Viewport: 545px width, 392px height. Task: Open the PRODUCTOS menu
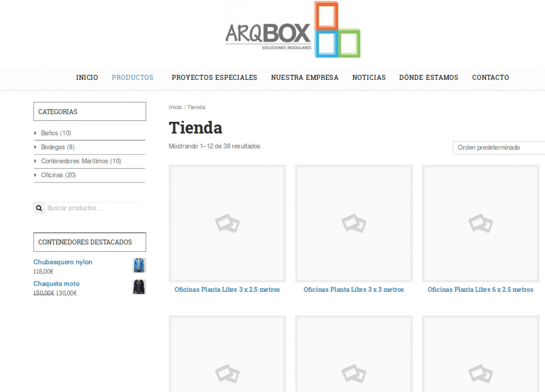click(x=132, y=77)
